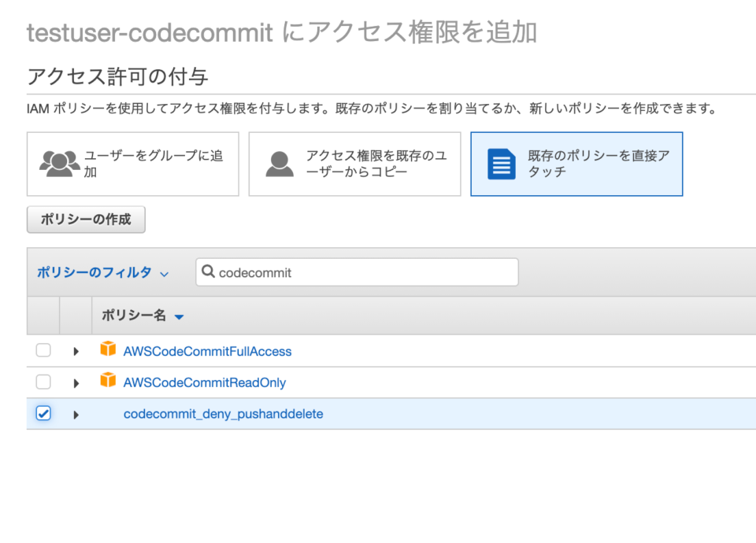Open the AWSCodeCommitFullAccess policy link
This screenshot has height=543, width=756.
point(207,350)
